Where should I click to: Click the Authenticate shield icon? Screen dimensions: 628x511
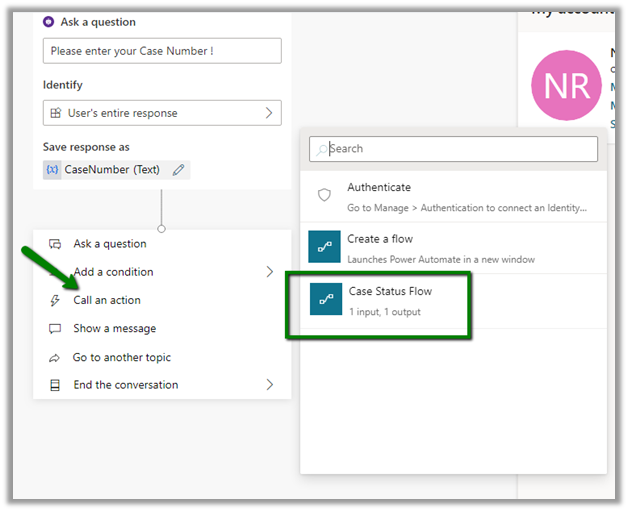324,196
